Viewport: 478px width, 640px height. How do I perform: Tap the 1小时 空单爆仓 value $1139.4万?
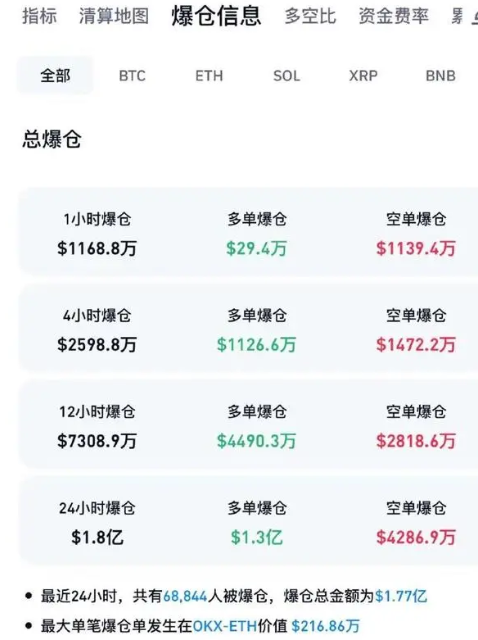(416, 248)
